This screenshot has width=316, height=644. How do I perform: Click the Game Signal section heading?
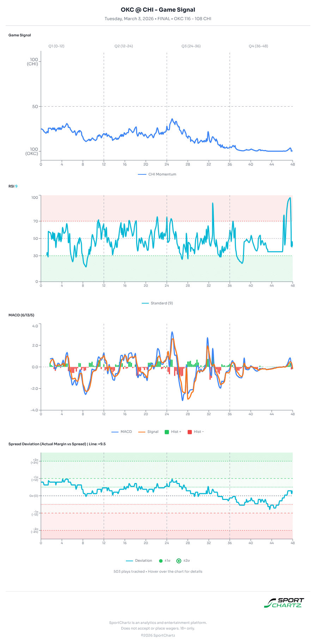[20, 35]
